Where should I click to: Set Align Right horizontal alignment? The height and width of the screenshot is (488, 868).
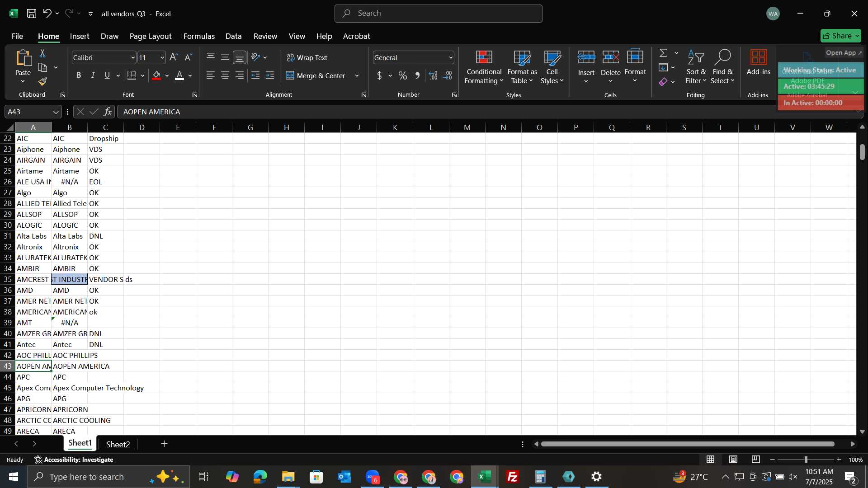tap(239, 75)
